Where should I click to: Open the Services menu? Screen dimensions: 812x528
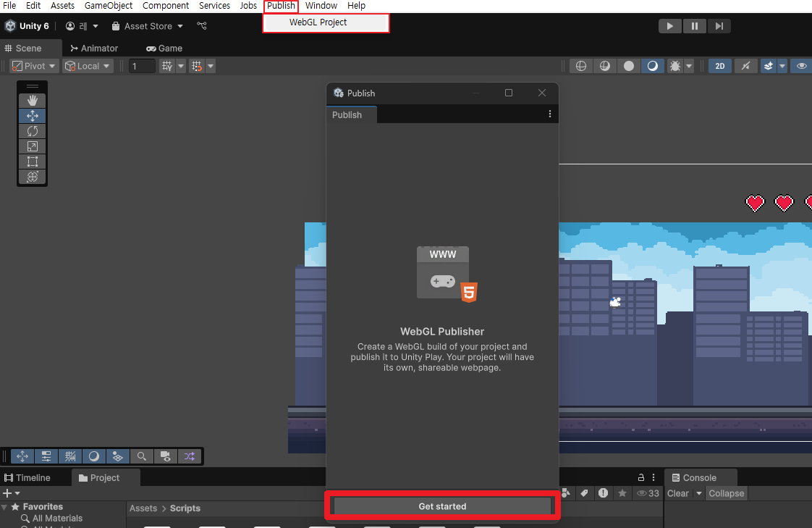click(x=214, y=6)
